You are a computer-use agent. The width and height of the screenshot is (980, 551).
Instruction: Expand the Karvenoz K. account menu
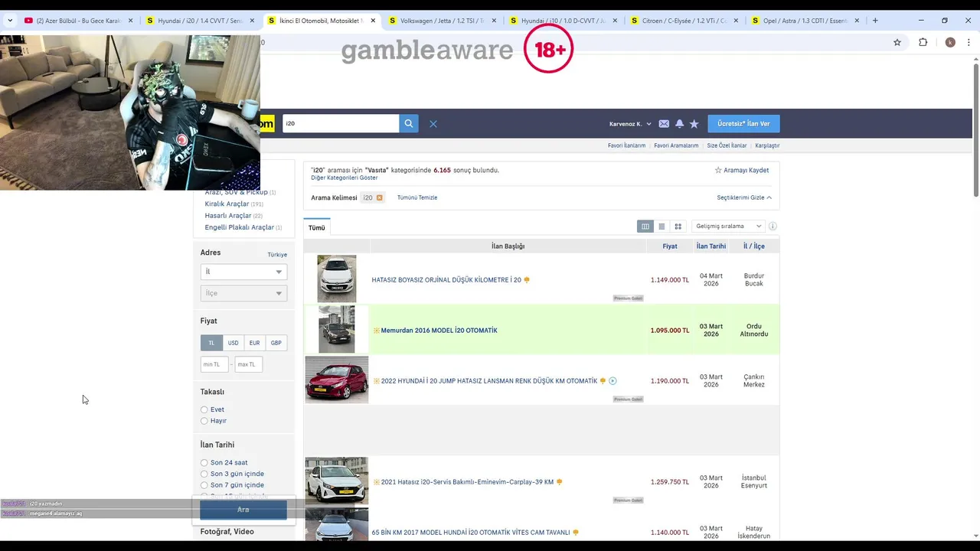(630, 124)
